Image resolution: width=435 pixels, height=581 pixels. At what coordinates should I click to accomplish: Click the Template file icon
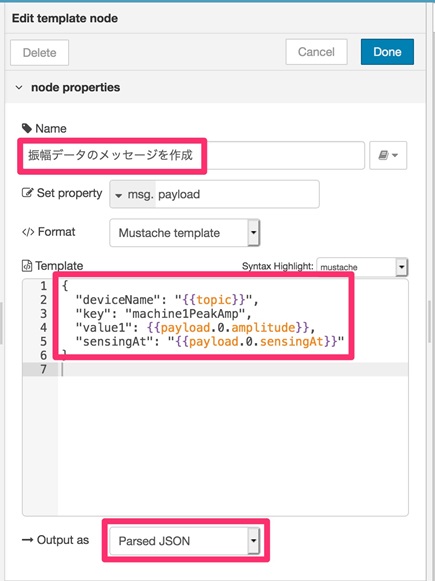point(27,266)
